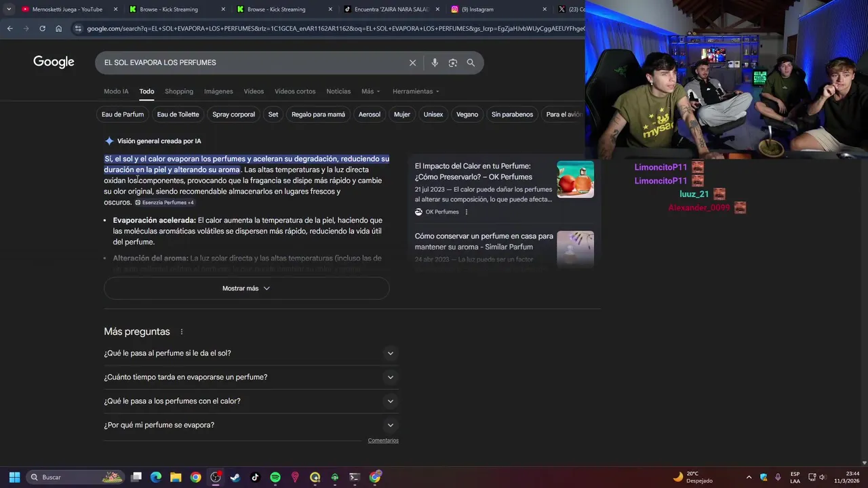Open Google Lens image search icon
868x488 pixels.
pyautogui.click(x=452, y=62)
